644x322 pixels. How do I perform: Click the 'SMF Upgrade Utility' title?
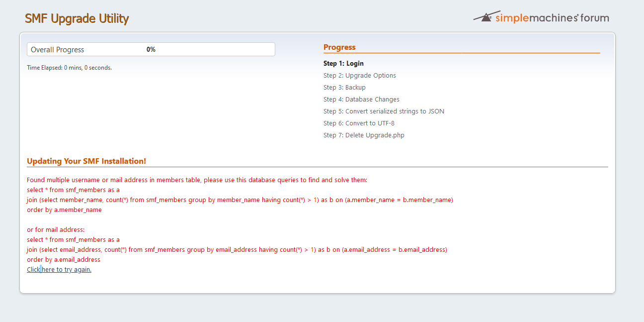[77, 18]
